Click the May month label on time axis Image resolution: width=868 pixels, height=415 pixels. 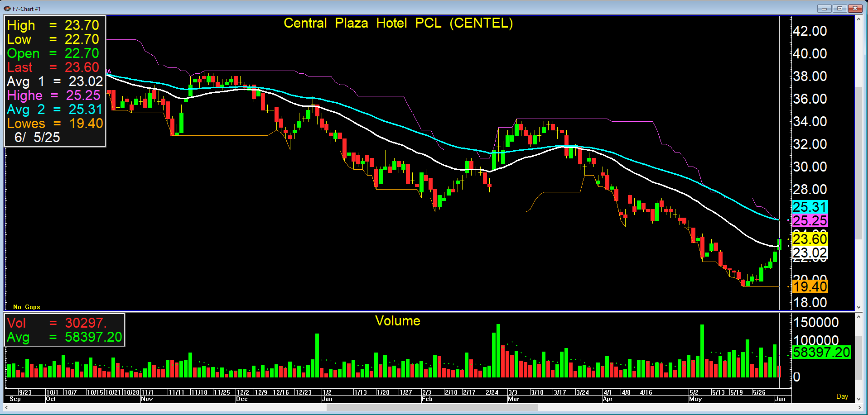[695, 399]
